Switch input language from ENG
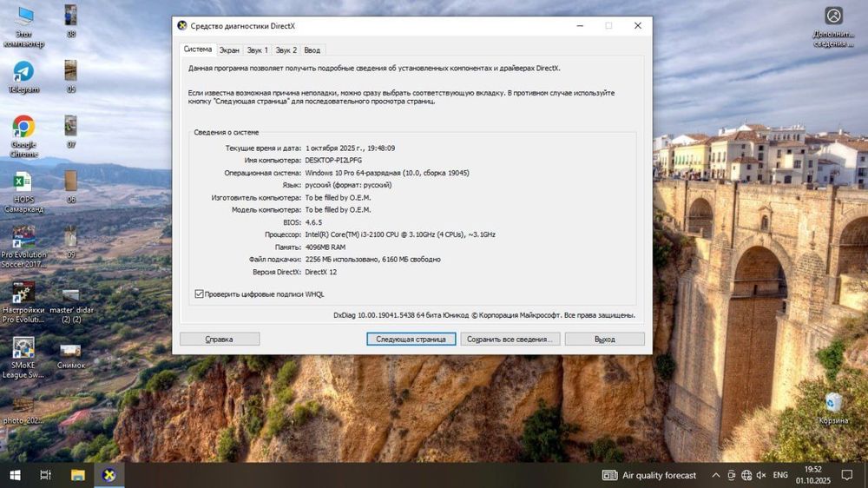This screenshot has width=868, height=488. click(x=780, y=475)
